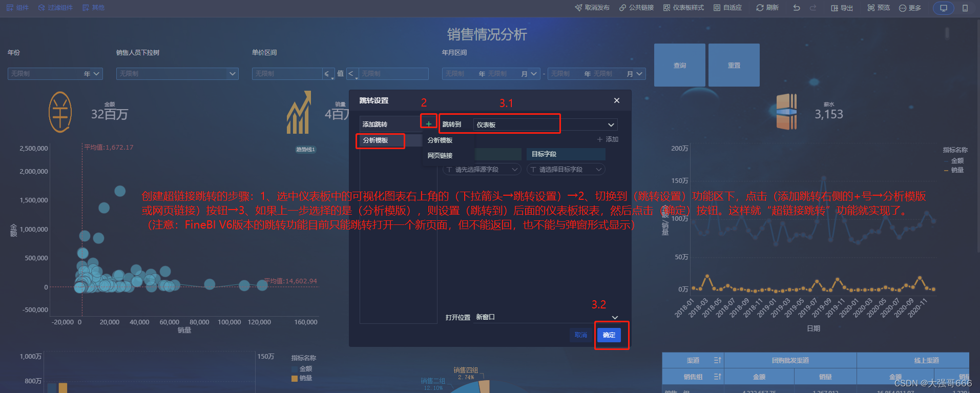Click the 目标字段 column header
This screenshot has width=980, height=393.
pyautogui.click(x=566, y=154)
